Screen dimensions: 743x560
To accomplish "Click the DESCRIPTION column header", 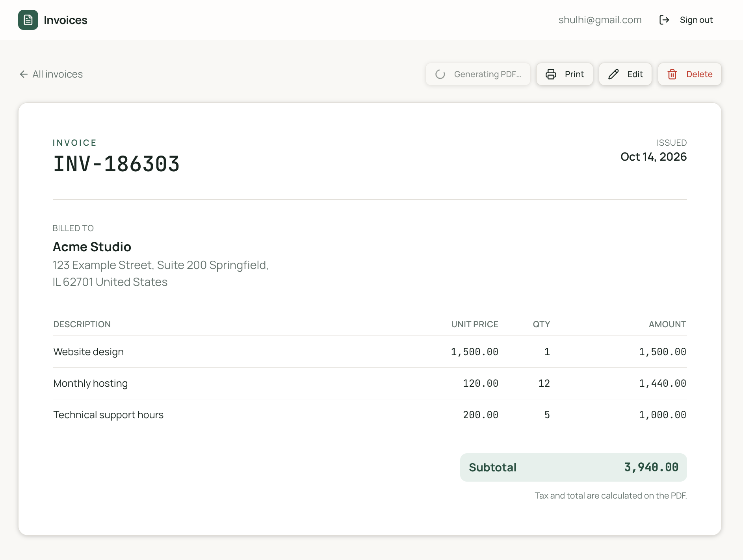I will click(82, 324).
